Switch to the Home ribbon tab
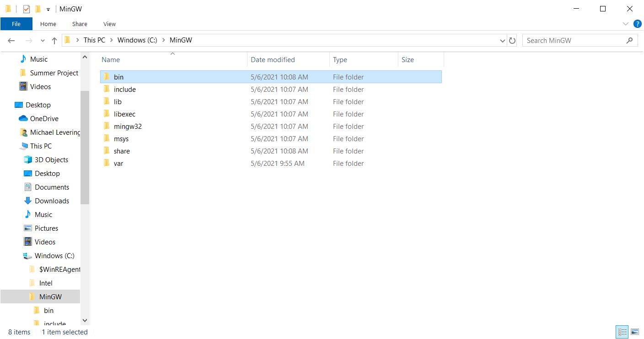This screenshot has width=644, height=339. [x=48, y=24]
